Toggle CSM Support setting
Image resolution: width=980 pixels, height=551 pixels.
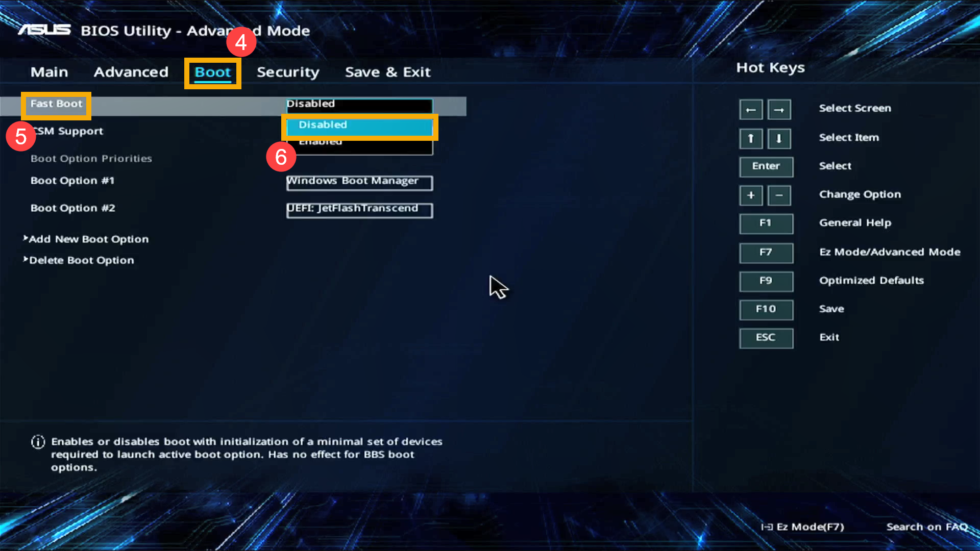coord(67,131)
